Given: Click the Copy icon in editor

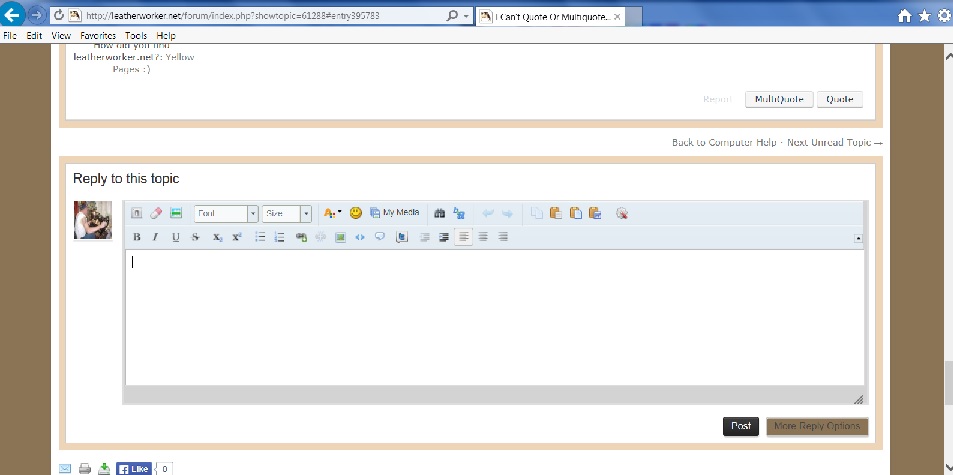Looking at the screenshot, I should tap(536, 213).
